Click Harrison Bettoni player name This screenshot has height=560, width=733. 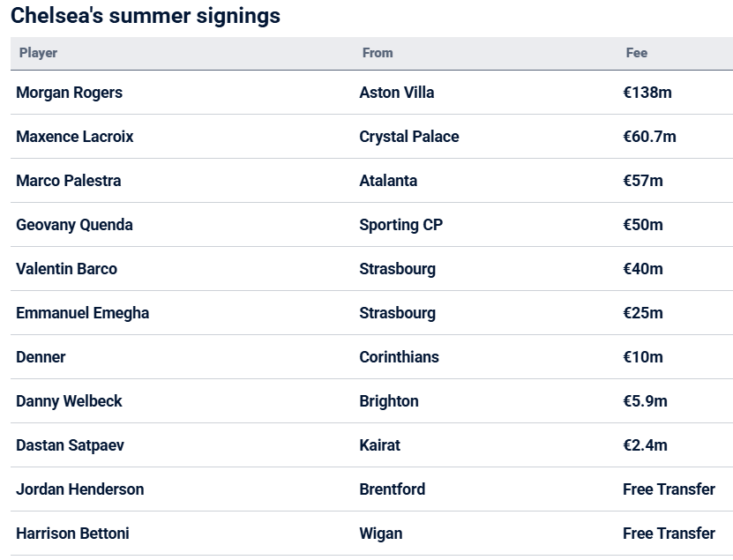[72, 534]
